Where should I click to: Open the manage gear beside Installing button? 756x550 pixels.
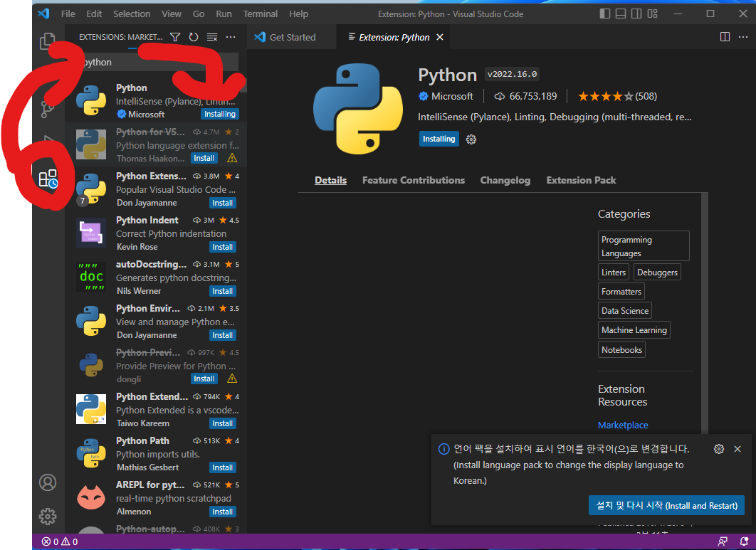[x=471, y=139]
